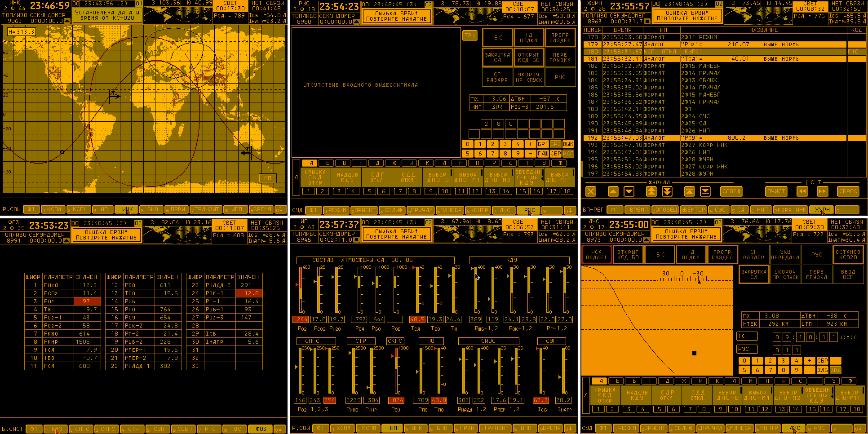Click the СООБЩ button in the journal panel
This screenshot has width=868, height=434.
pos(731,191)
